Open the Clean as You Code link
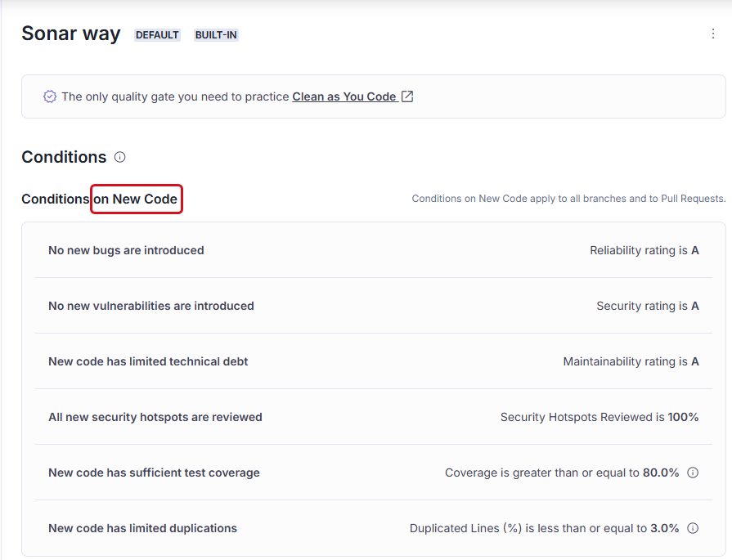The image size is (732, 560). (x=344, y=96)
